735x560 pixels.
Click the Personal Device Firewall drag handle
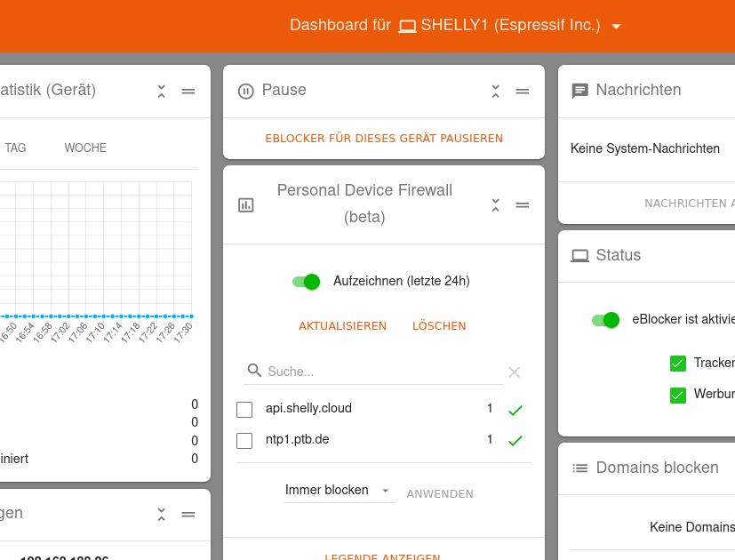click(x=523, y=205)
